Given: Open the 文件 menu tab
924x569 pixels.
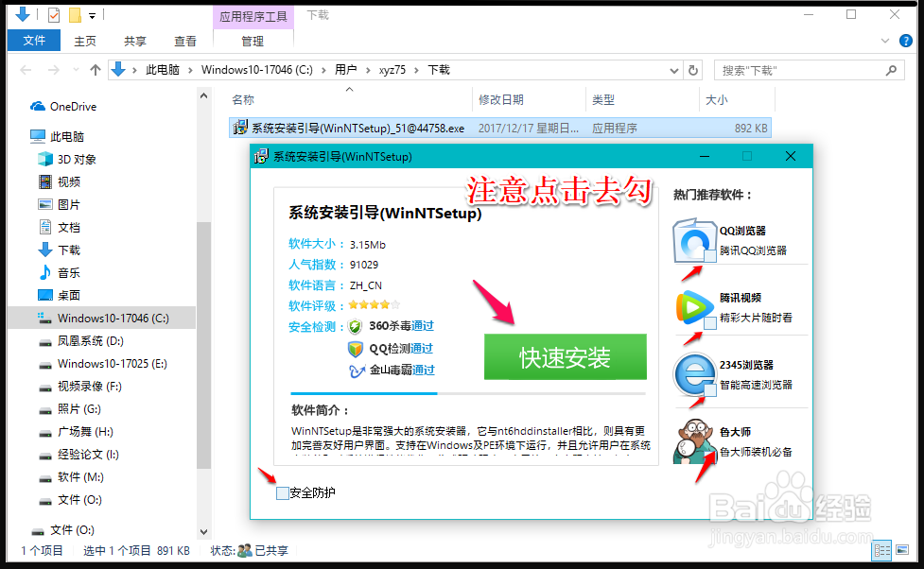Looking at the screenshot, I should click(34, 40).
